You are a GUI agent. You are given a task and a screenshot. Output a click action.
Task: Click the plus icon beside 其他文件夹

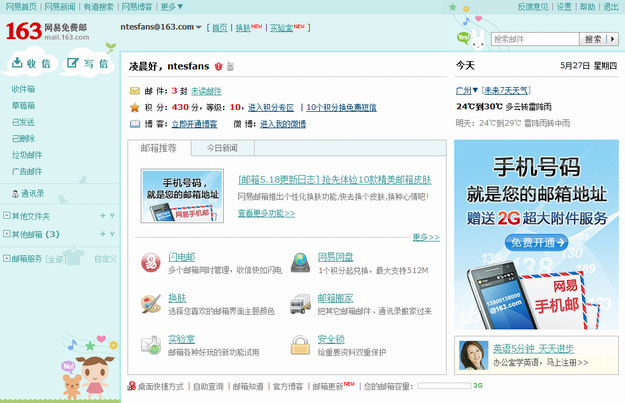102,216
